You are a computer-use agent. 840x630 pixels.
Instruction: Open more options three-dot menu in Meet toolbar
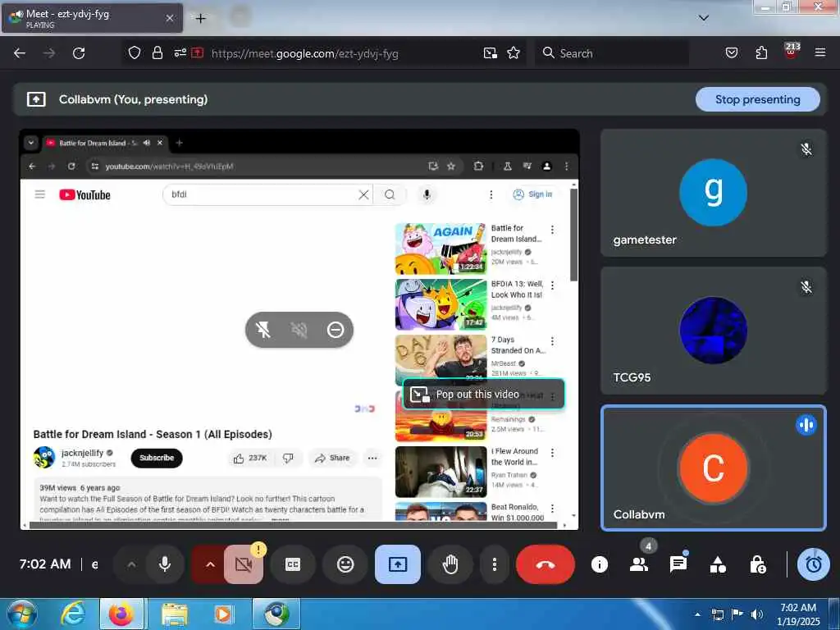(x=494, y=564)
